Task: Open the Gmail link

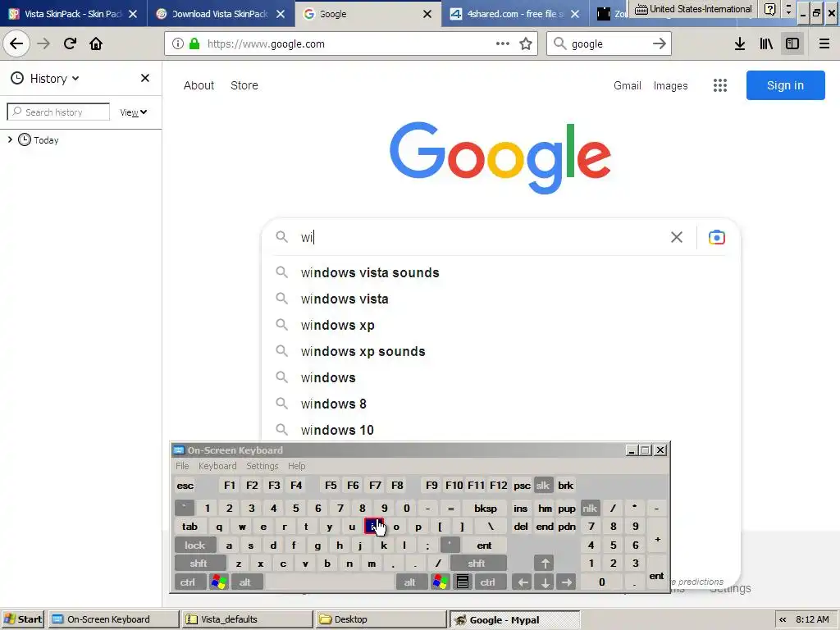Action: pyautogui.click(x=628, y=85)
